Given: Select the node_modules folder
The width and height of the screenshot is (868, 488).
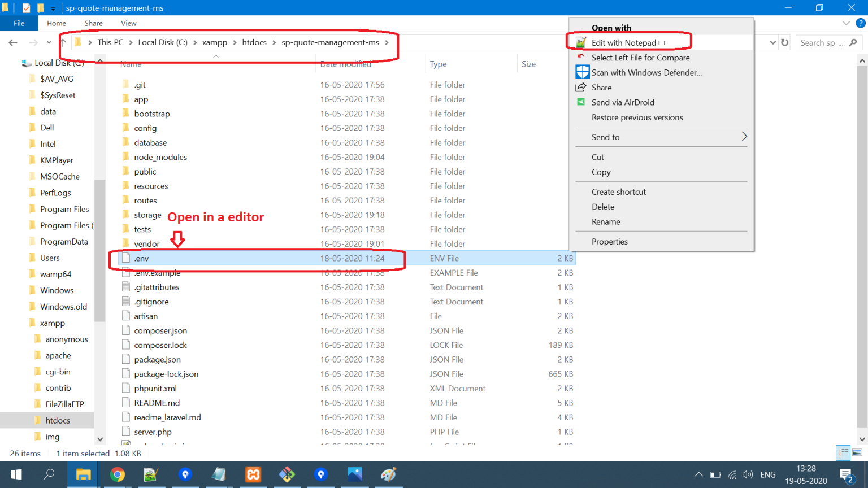Looking at the screenshot, I should [x=160, y=157].
